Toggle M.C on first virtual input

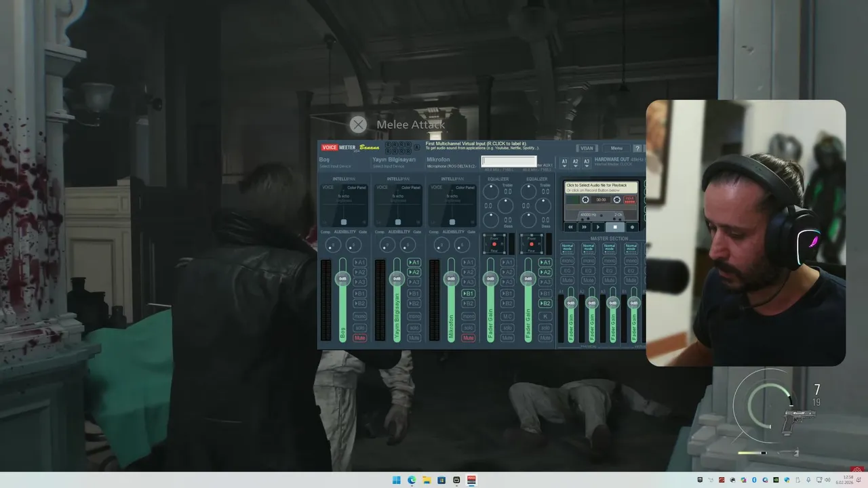[507, 317]
